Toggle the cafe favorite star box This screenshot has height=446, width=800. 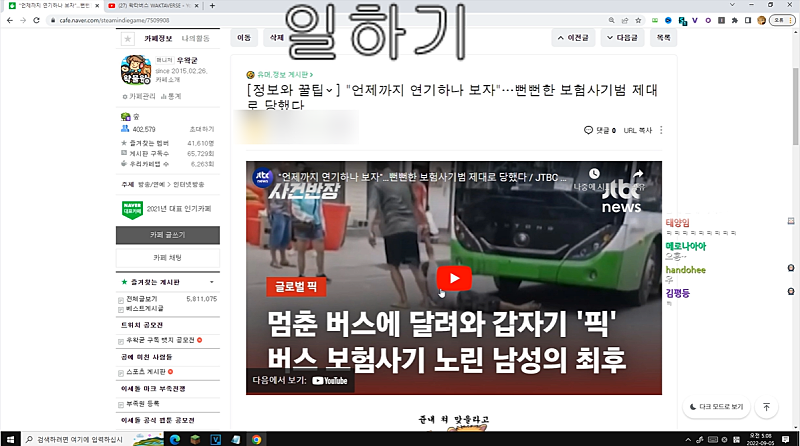(x=128, y=39)
